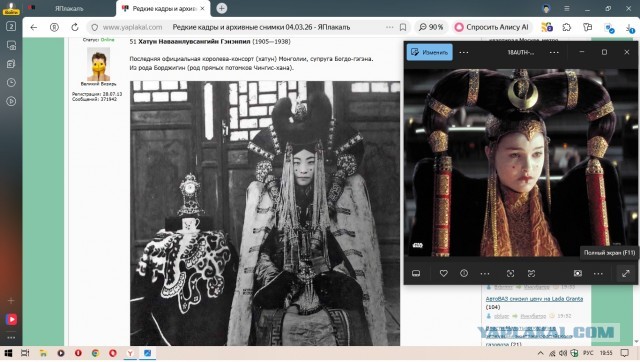
Task: Open Chrome from the taskbar
Action: [95, 353]
